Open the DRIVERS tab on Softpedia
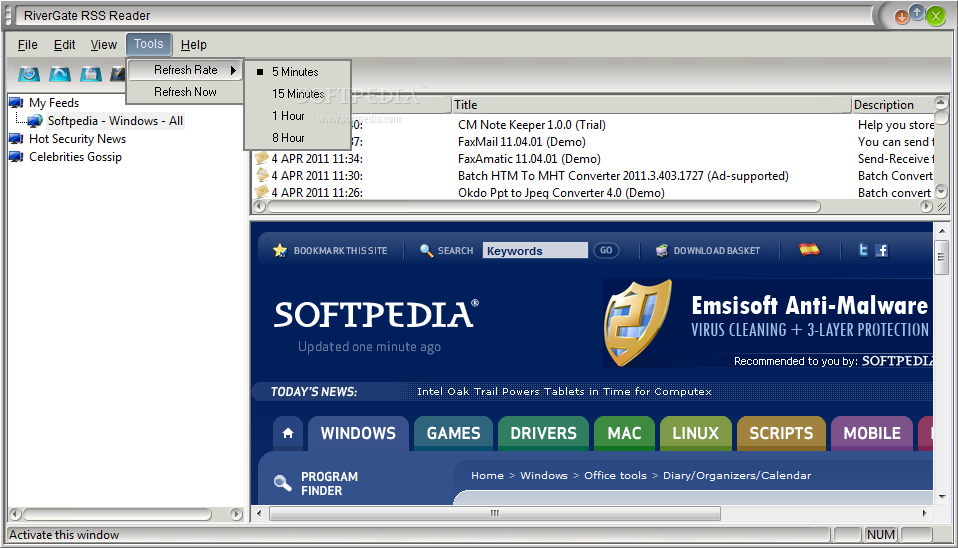The image size is (958, 548). [543, 433]
